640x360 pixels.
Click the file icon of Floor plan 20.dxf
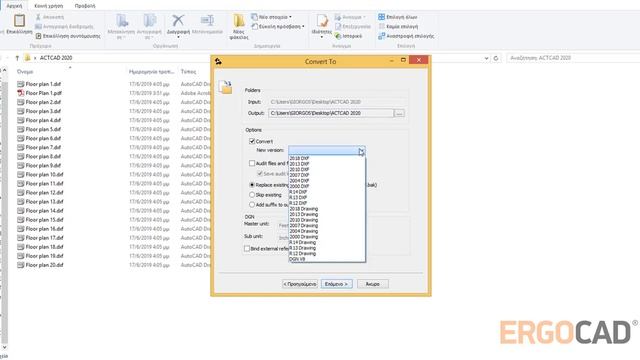click(21, 265)
